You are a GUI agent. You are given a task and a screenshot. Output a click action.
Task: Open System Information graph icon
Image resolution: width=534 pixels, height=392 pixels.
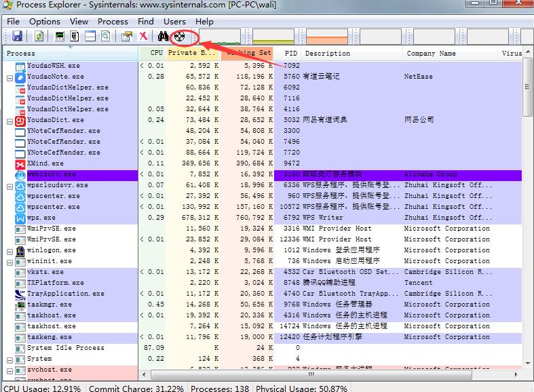(x=60, y=36)
